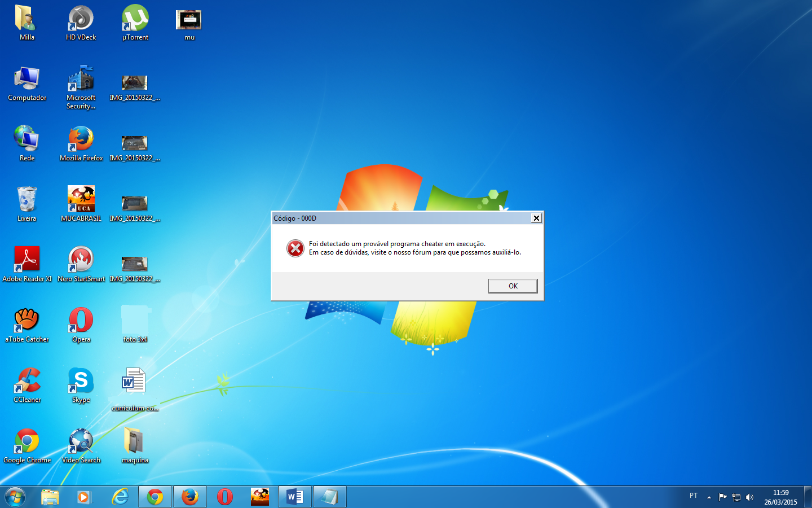Image resolution: width=812 pixels, height=508 pixels.
Task: Switch to Word in the taskbar
Action: click(x=295, y=497)
